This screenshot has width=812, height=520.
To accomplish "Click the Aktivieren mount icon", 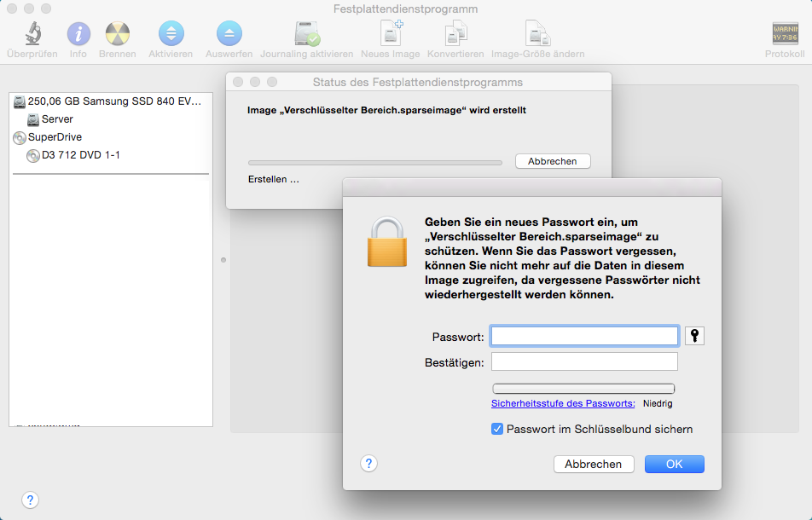I will 171,34.
